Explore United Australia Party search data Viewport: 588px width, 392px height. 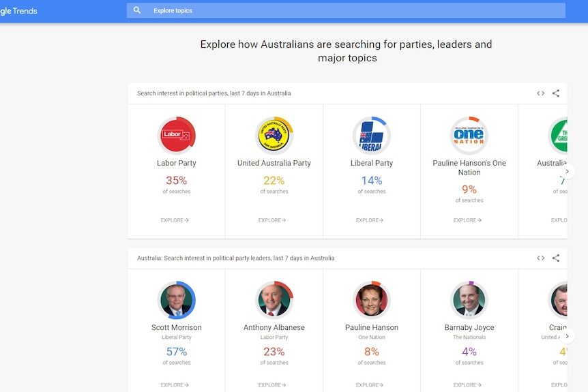(272, 220)
